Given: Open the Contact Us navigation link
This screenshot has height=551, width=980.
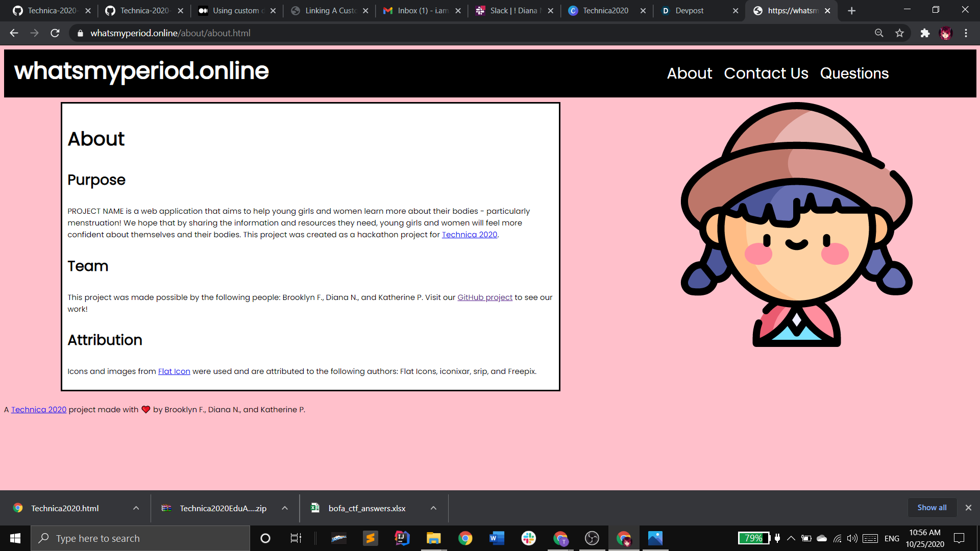Looking at the screenshot, I should click(x=766, y=73).
